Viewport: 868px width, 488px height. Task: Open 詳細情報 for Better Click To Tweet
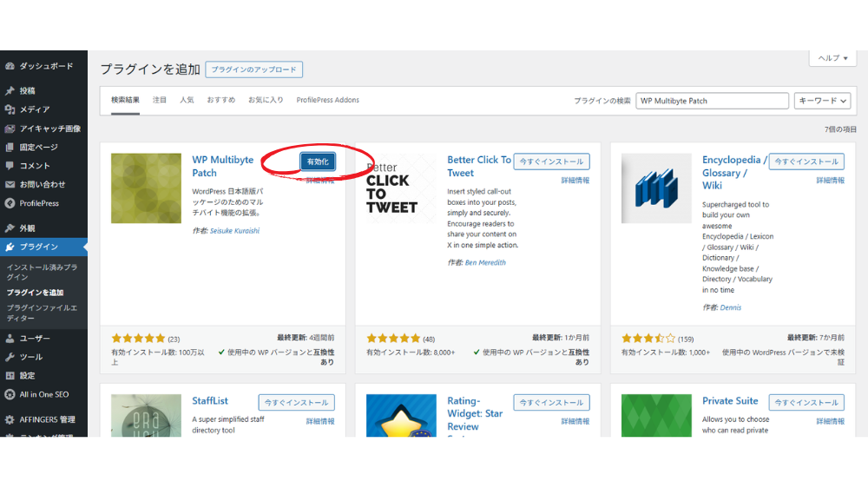(x=575, y=181)
